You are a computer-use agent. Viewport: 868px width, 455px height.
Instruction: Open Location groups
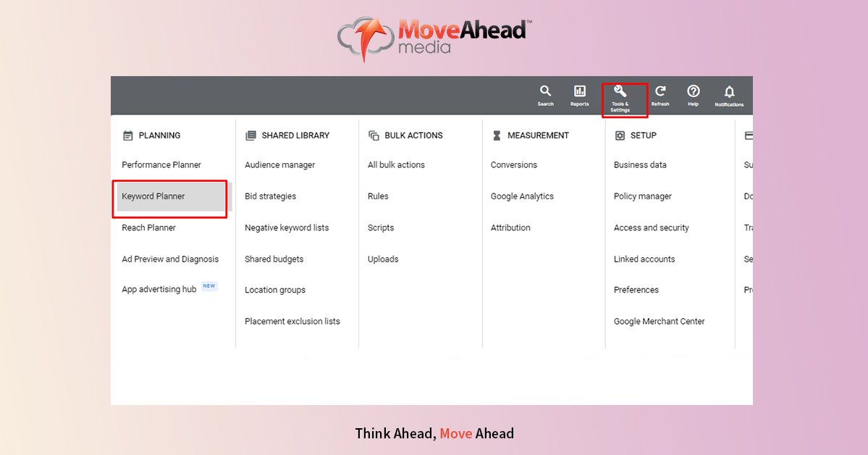[x=275, y=290]
